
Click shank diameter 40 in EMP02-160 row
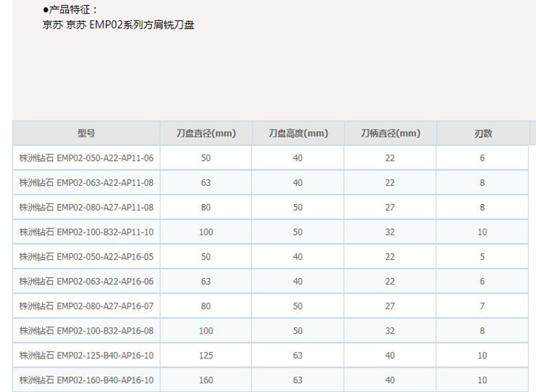[390, 380]
